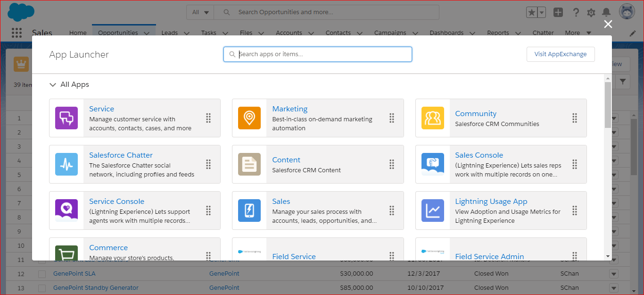The image size is (644, 295).
Task: Select the Community app icon
Action: tap(432, 118)
